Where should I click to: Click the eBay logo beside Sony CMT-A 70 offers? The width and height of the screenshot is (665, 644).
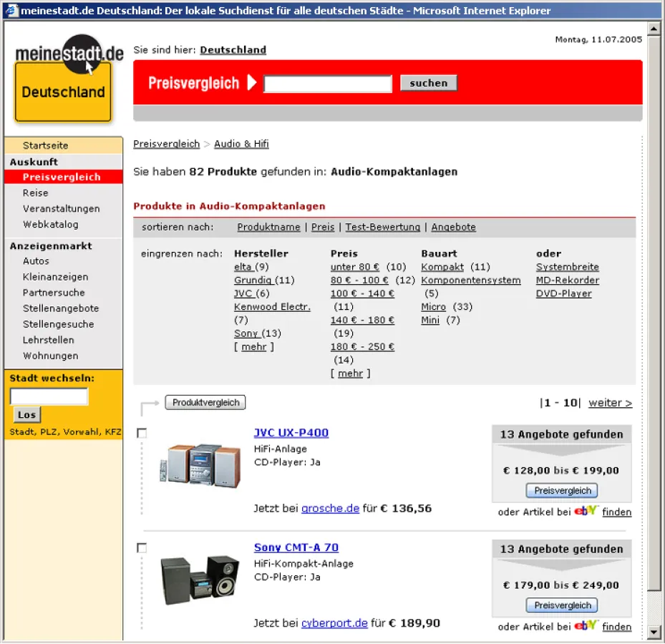[x=586, y=625]
